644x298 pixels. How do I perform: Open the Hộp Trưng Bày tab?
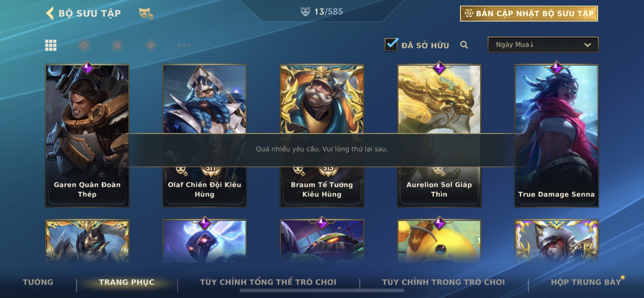pyautogui.click(x=586, y=282)
